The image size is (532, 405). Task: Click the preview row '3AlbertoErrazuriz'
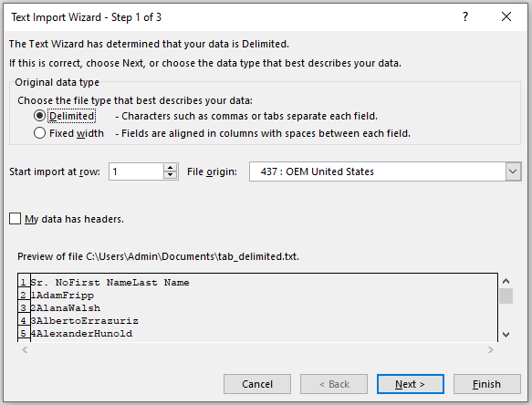[x=85, y=321]
